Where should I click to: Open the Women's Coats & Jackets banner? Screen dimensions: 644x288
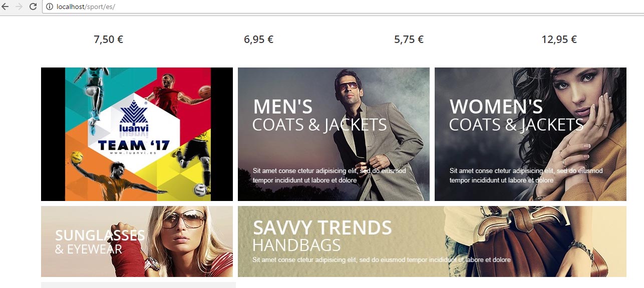[x=530, y=134]
